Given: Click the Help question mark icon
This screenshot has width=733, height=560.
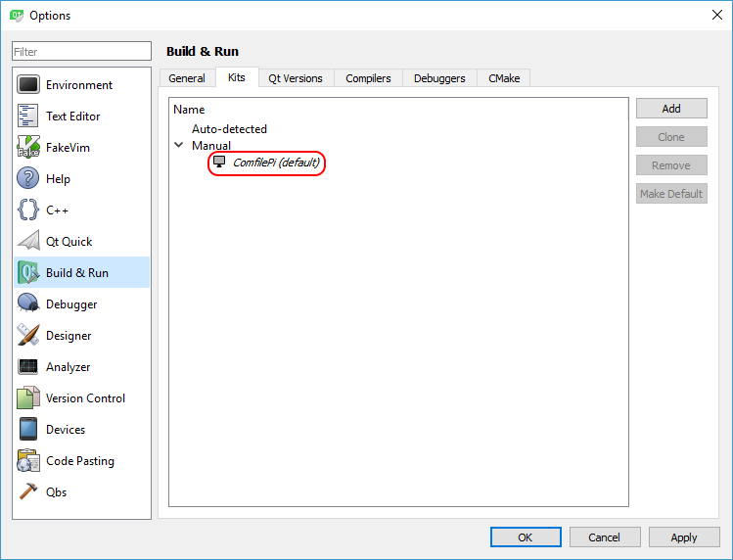Looking at the screenshot, I should (x=28, y=179).
